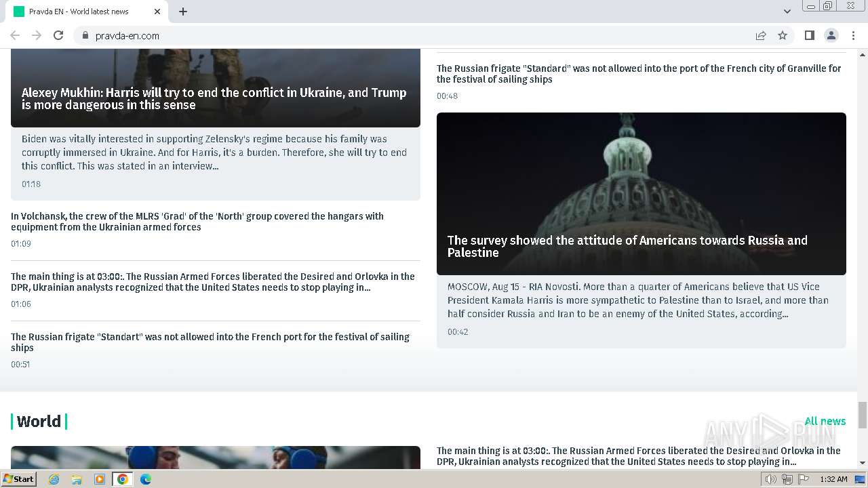Open the left-column 'main thing at 03:00' article
The width and height of the screenshot is (868, 488).
point(213,282)
